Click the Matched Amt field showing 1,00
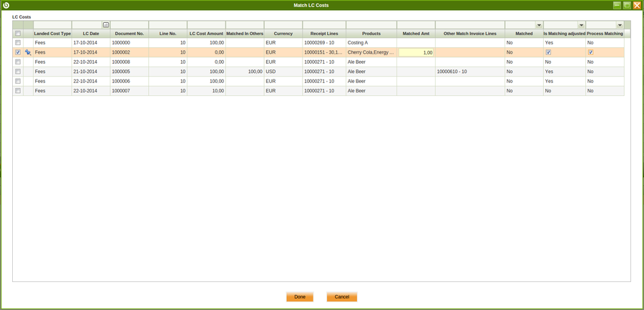This screenshot has width=644, height=310. (416, 52)
